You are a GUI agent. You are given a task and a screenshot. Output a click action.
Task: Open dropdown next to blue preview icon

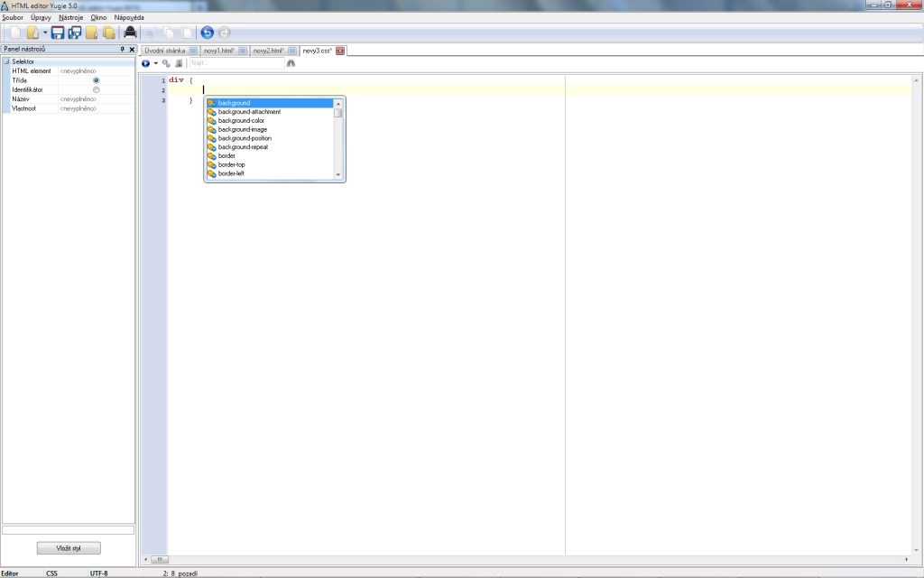coord(155,63)
